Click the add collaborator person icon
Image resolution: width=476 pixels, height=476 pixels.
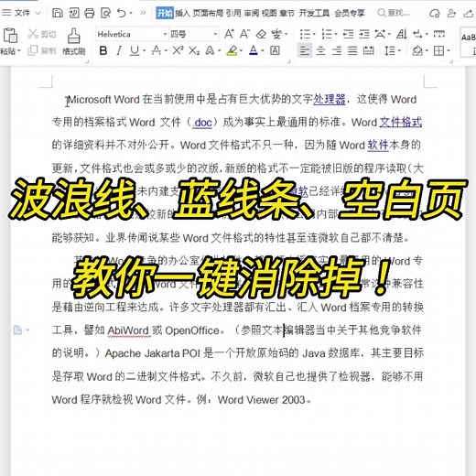[x=451, y=13]
